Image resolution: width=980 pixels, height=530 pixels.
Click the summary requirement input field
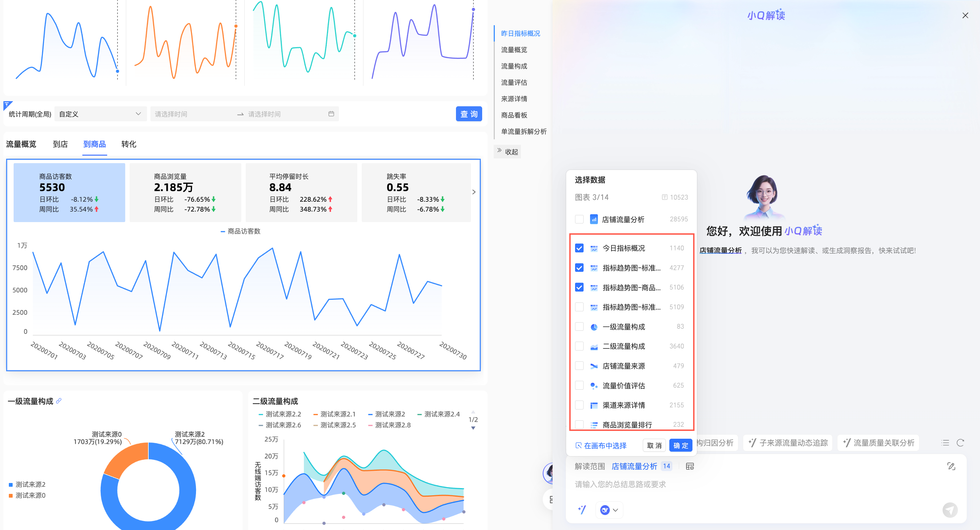[723, 484]
